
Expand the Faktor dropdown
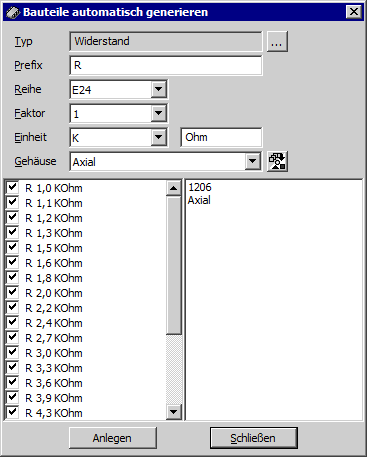[159, 114]
